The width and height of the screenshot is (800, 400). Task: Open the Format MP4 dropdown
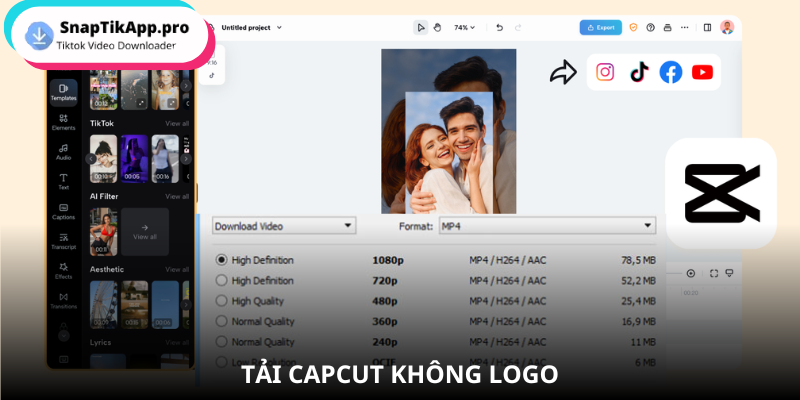547,226
